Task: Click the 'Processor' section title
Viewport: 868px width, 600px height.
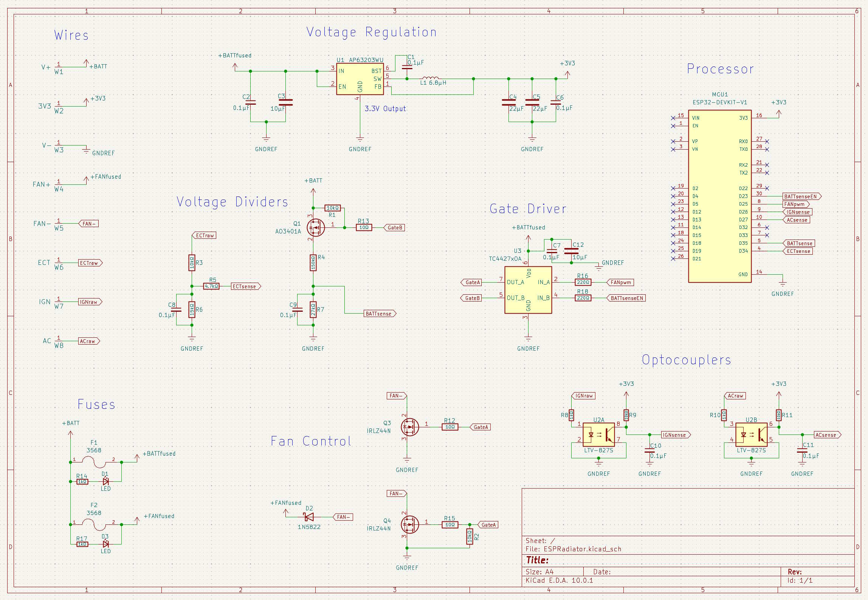Action: tap(720, 69)
